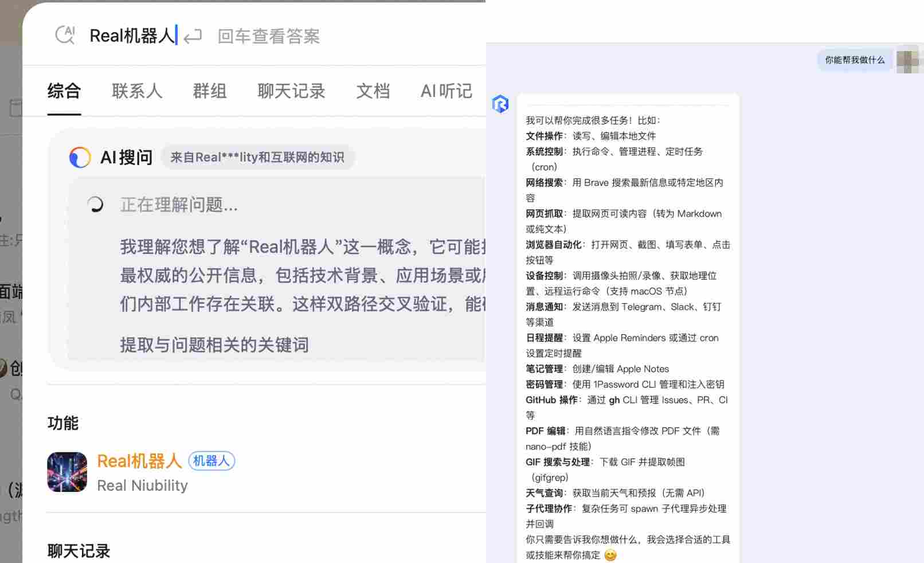
Task: Switch to the 群组 tab
Action: point(209,92)
